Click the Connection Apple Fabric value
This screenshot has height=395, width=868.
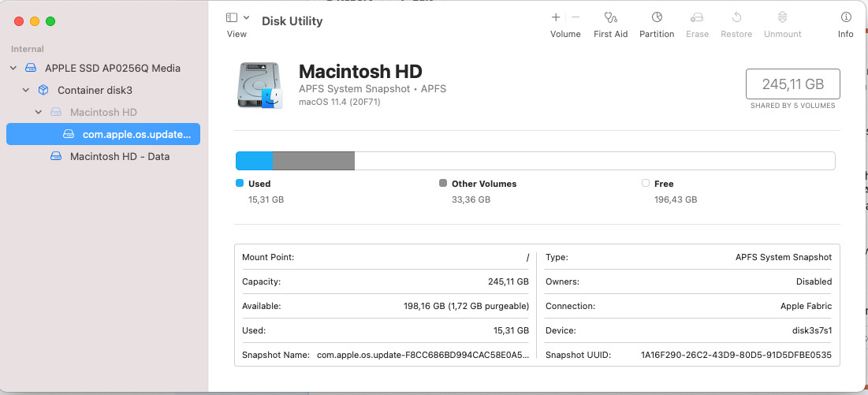[806, 306]
